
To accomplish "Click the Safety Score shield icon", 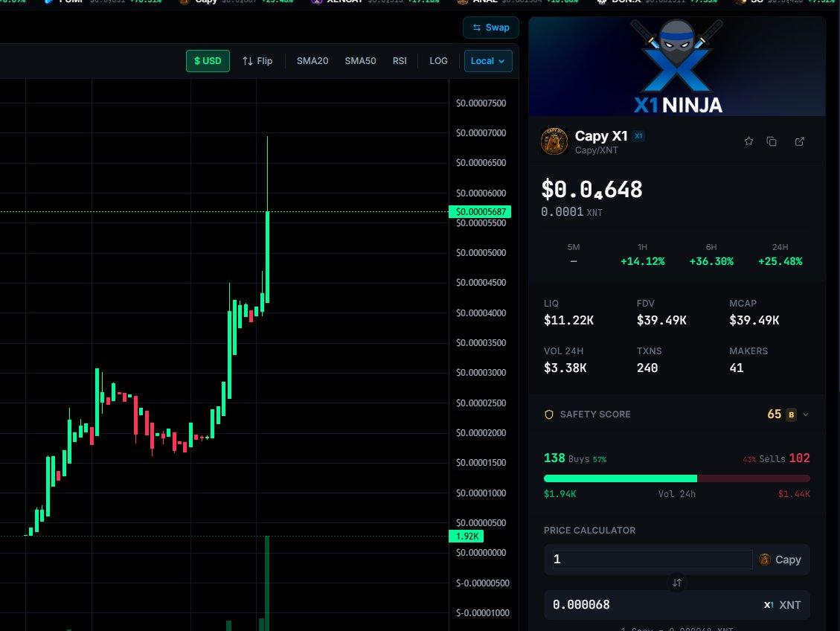I will coord(548,414).
